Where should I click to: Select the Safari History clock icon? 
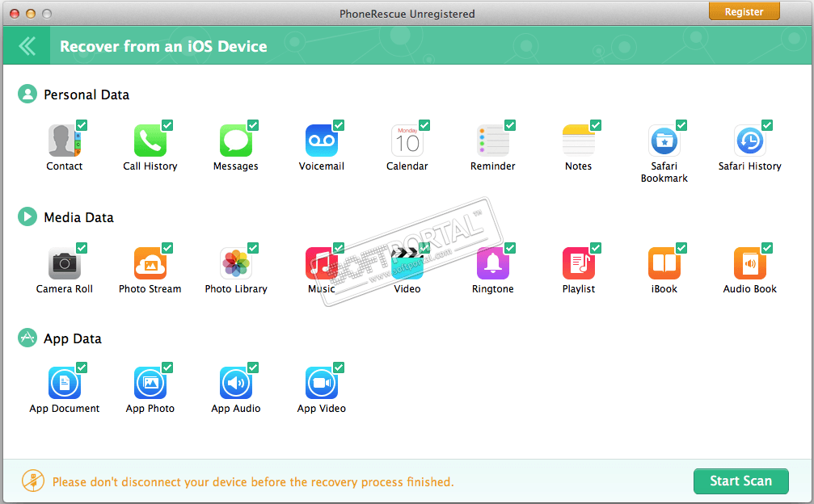point(749,141)
